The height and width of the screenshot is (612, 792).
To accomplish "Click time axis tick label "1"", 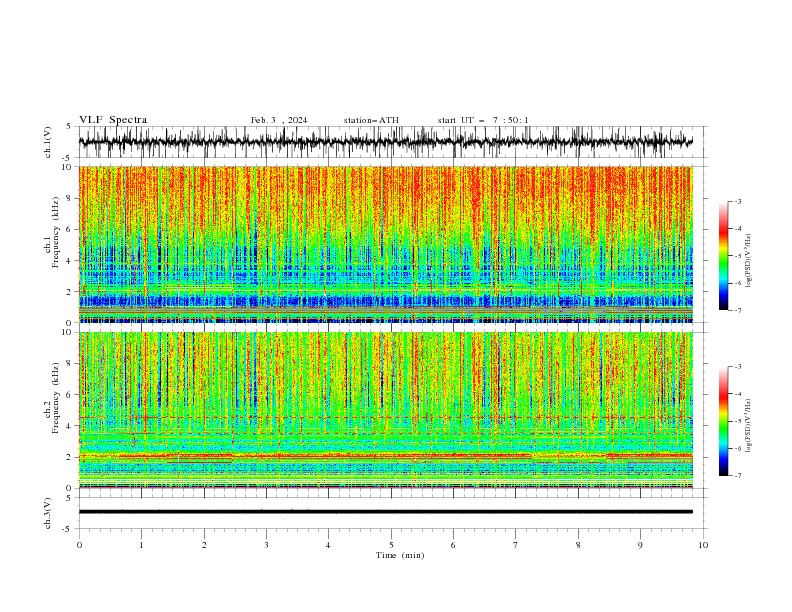I will coord(141,545).
